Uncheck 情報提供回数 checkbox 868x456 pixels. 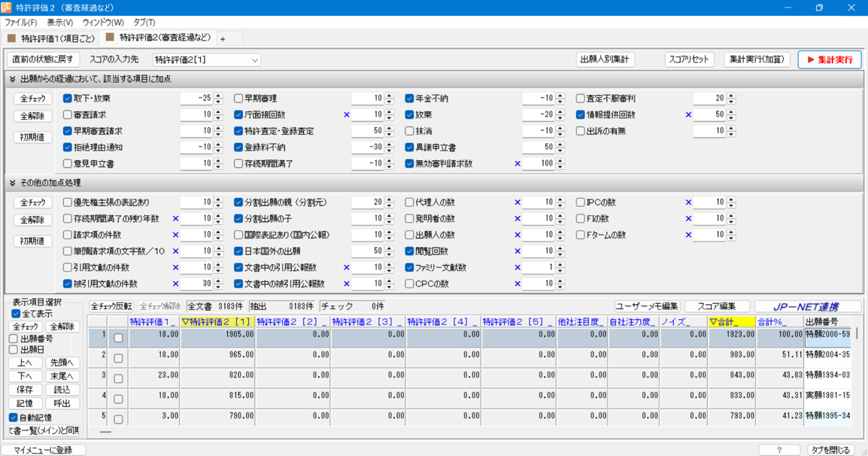click(x=581, y=114)
